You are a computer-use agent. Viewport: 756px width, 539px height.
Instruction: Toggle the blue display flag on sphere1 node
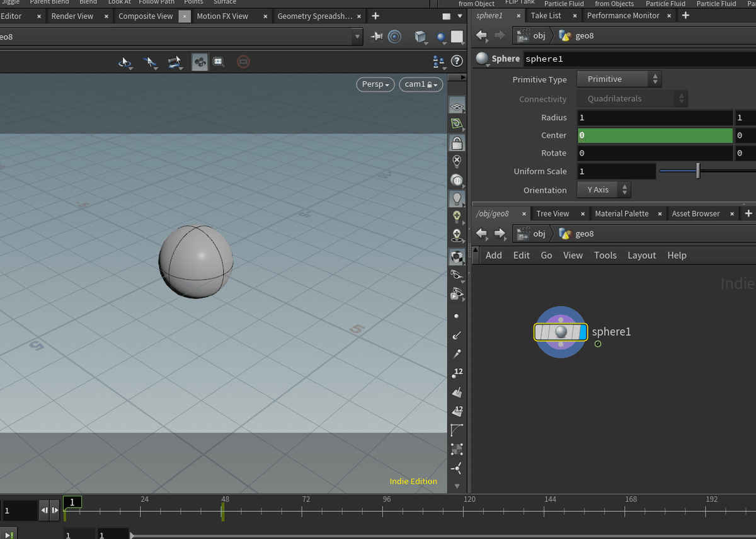[582, 332]
